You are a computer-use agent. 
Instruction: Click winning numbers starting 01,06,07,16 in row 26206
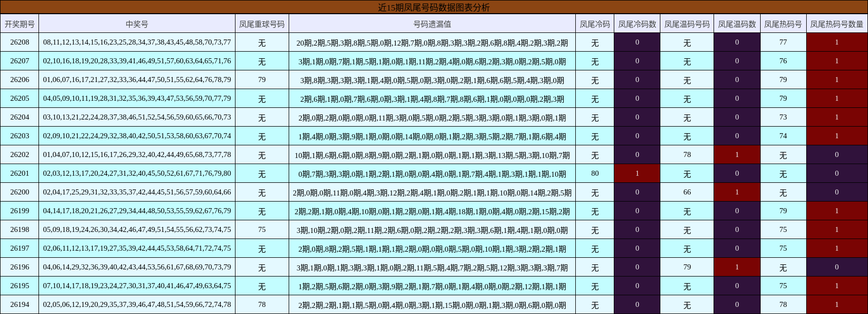(137, 80)
